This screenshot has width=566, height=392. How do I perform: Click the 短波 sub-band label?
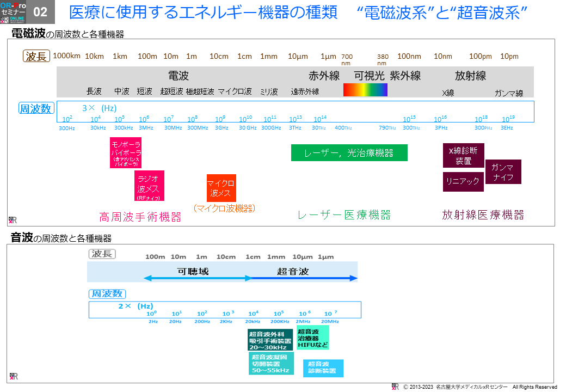(144, 91)
